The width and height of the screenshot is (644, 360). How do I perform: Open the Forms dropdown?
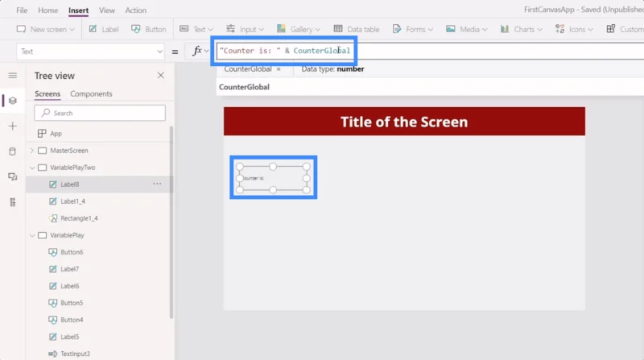(x=413, y=29)
